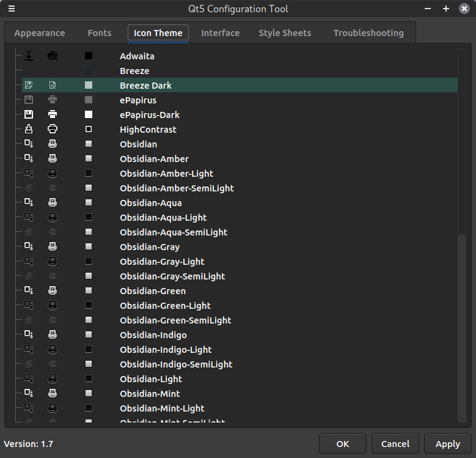The image size is (476, 458).
Task: Click the HighContrast save icon
Action: click(x=28, y=130)
